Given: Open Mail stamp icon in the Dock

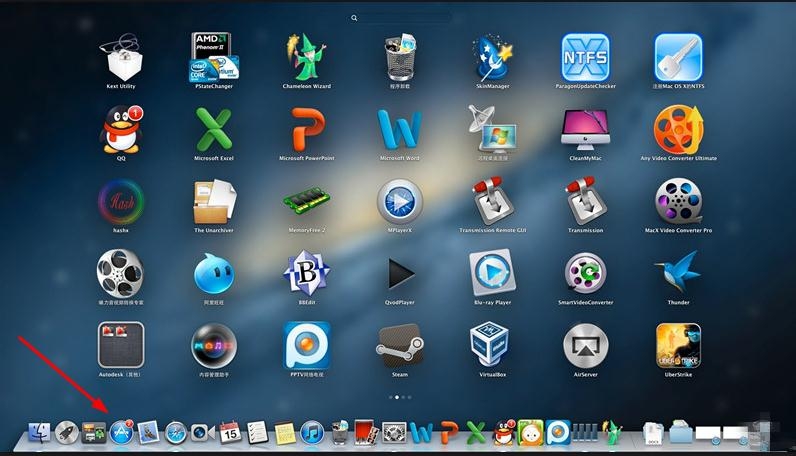Looking at the screenshot, I should point(149,433).
